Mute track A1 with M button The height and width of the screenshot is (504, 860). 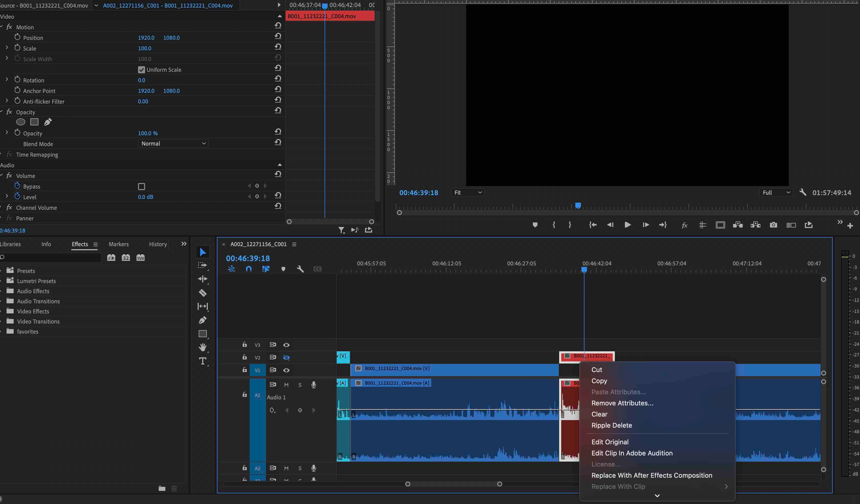(x=286, y=385)
